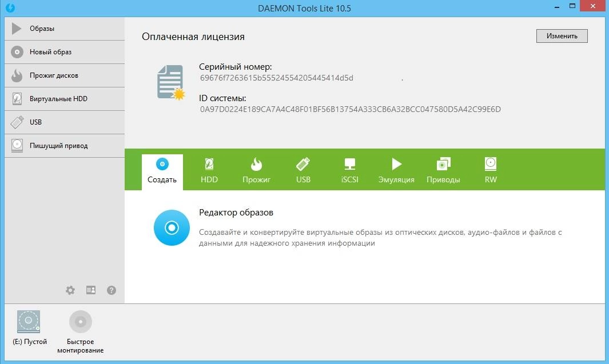Open the iSCSI tab

tap(349, 171)
